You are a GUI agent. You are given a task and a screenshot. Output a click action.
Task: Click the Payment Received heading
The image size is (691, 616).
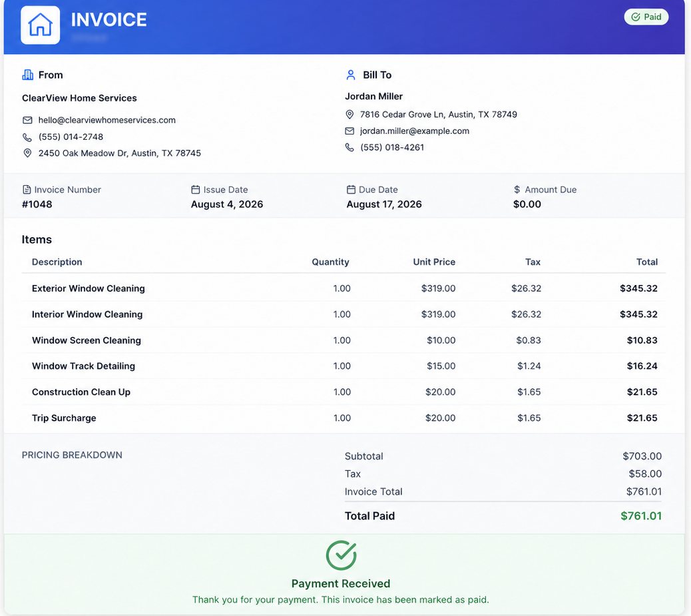click(341, 583)
